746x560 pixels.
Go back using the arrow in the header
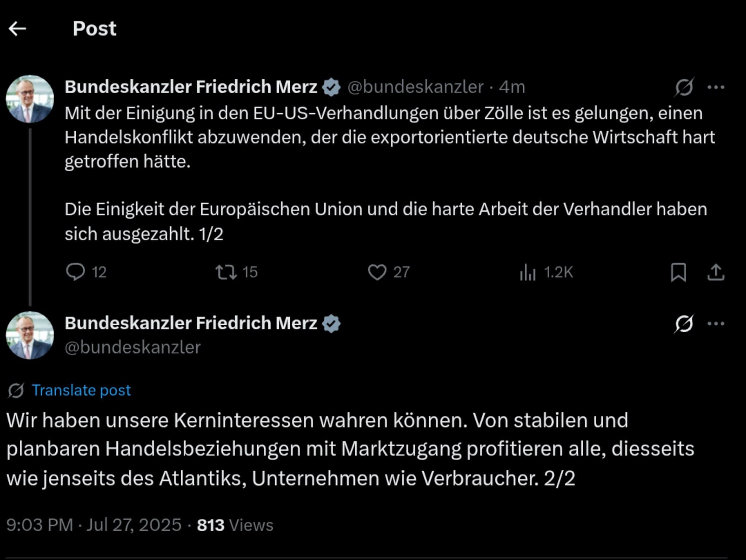pos(19,28)
